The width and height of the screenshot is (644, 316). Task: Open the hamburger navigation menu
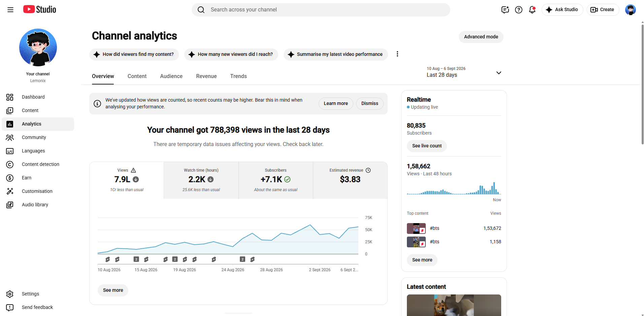(10, 10)
